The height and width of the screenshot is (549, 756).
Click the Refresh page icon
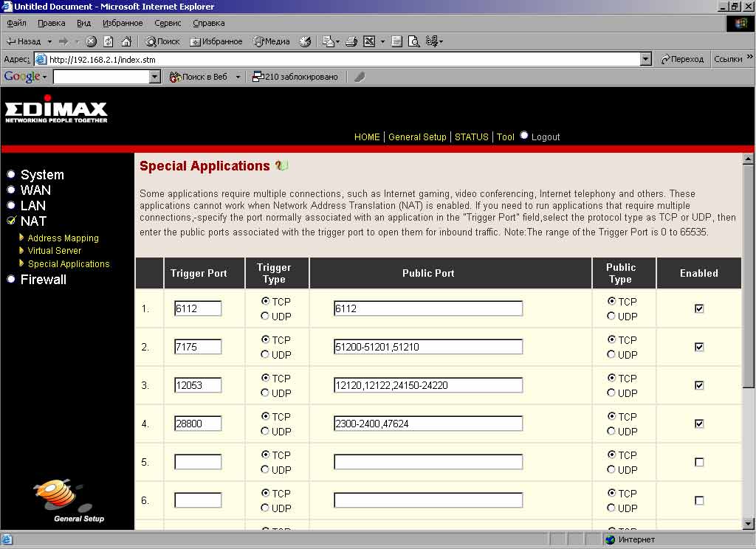coord(109,41)
